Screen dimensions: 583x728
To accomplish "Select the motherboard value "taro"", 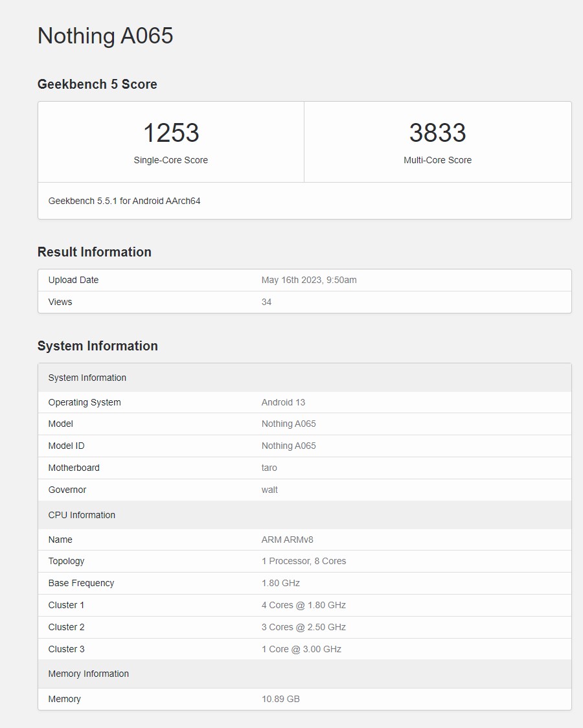I will 269,468.
